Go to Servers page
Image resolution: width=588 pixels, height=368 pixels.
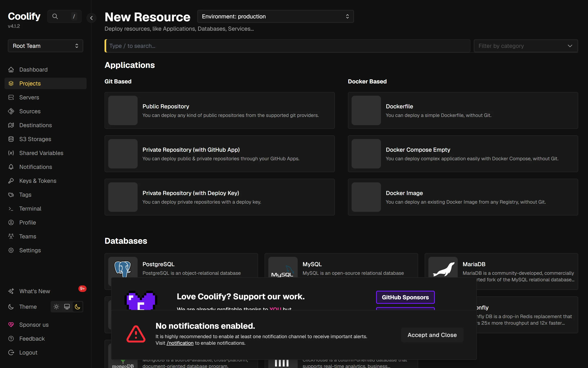pyautogui.click(x=46, y=97)
